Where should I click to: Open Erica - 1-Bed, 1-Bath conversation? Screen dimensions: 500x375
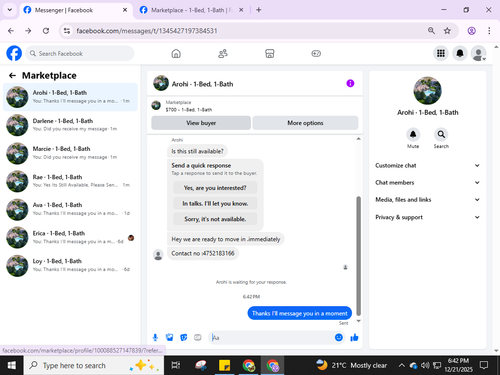point(70,237)
